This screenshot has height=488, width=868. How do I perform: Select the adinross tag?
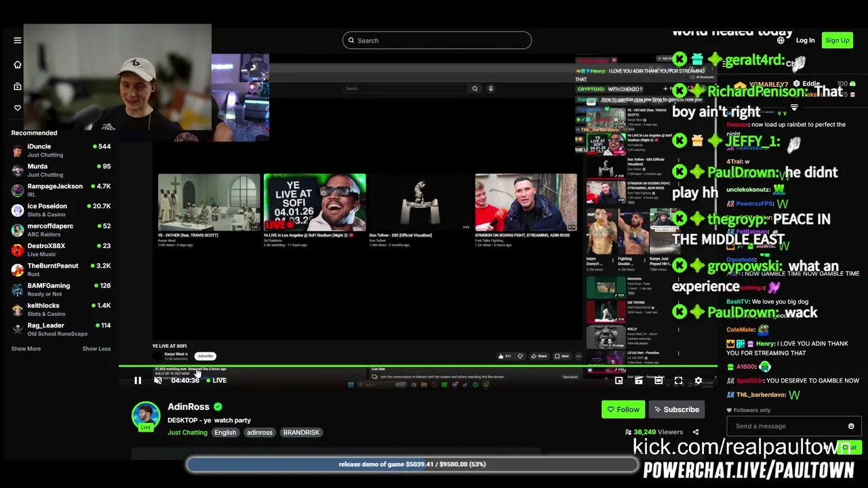pos(259,432)
